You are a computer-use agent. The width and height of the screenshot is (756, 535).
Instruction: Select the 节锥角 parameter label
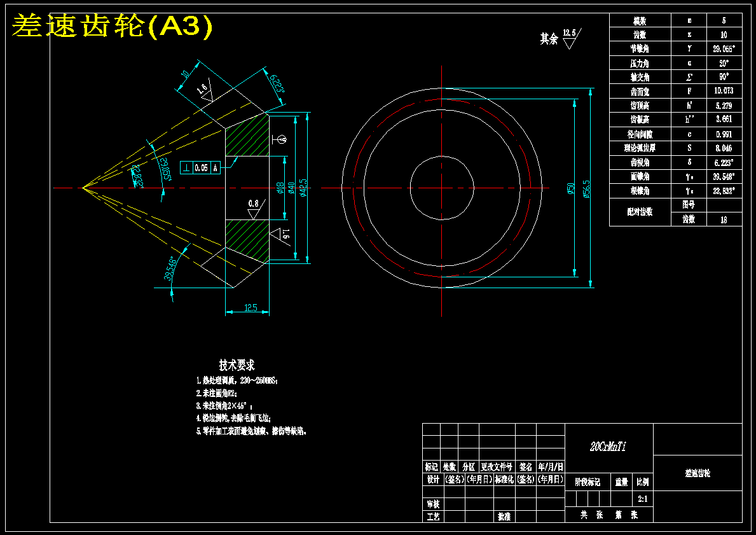(640, 49)
